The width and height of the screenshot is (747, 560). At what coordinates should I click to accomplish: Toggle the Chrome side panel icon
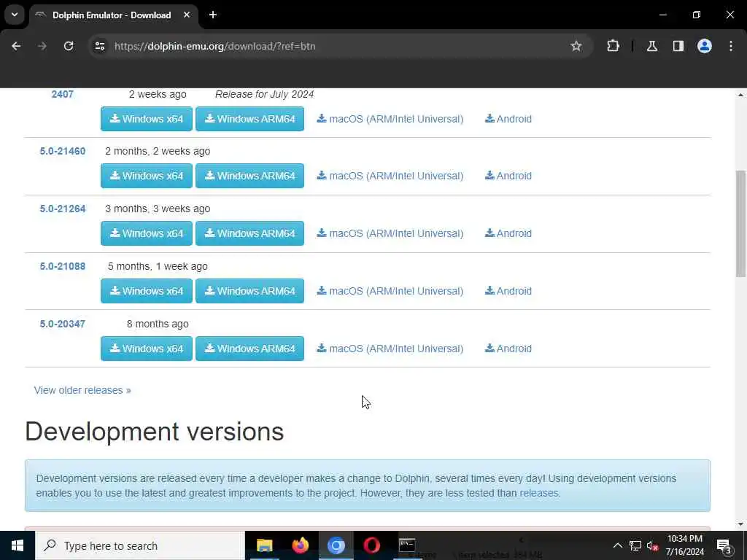(678, 46)
